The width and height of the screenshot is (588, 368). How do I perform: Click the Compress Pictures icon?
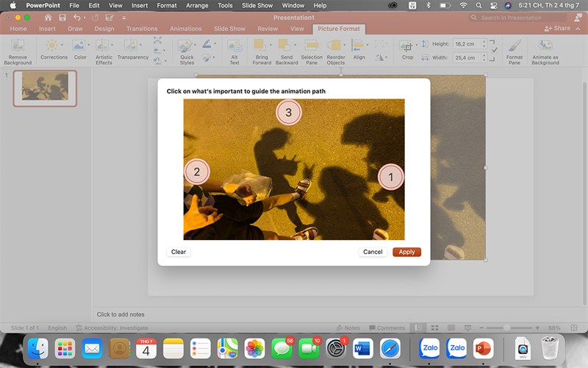click(x=157, y=40)
